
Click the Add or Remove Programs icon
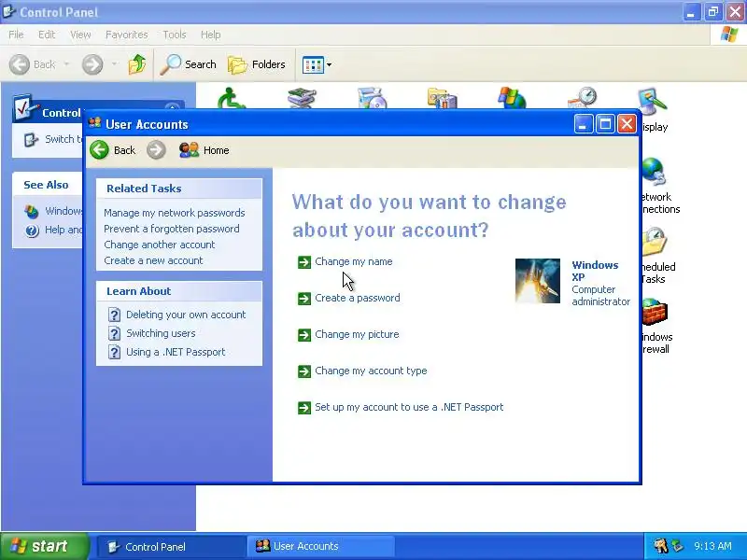(372, 97)
